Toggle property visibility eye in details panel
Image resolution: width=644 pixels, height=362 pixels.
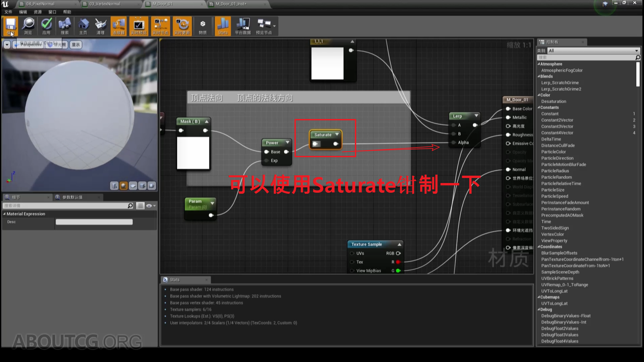point(150,205)
